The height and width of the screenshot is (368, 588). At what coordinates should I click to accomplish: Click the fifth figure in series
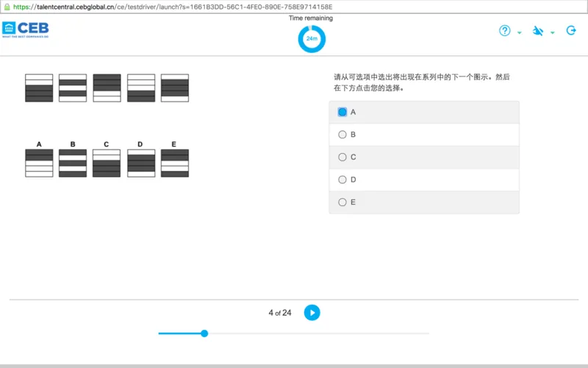175,88
